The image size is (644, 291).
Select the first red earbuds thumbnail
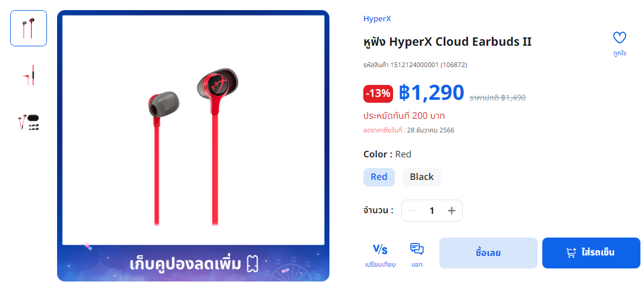(x=29, y=29)
